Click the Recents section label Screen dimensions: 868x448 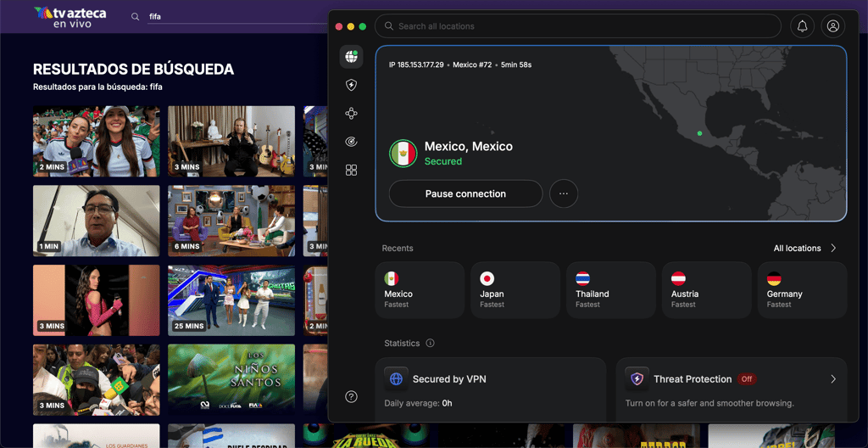[398, 249]
